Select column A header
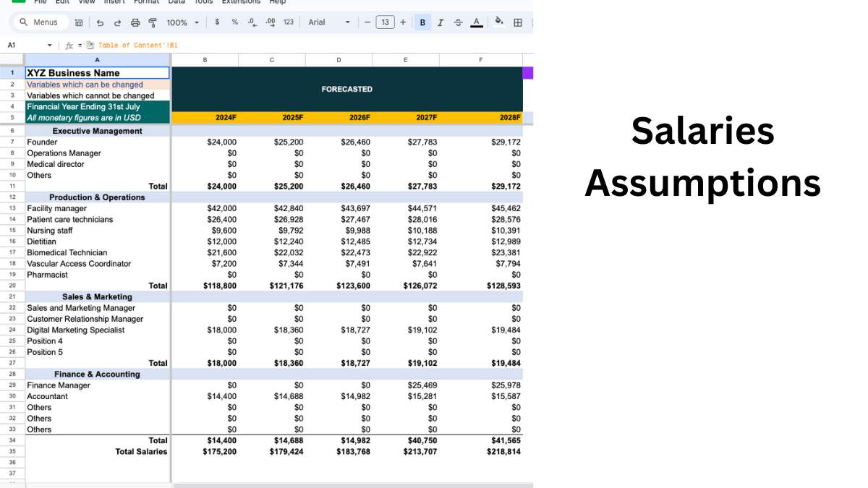868x488 pixels. (98, 59)
